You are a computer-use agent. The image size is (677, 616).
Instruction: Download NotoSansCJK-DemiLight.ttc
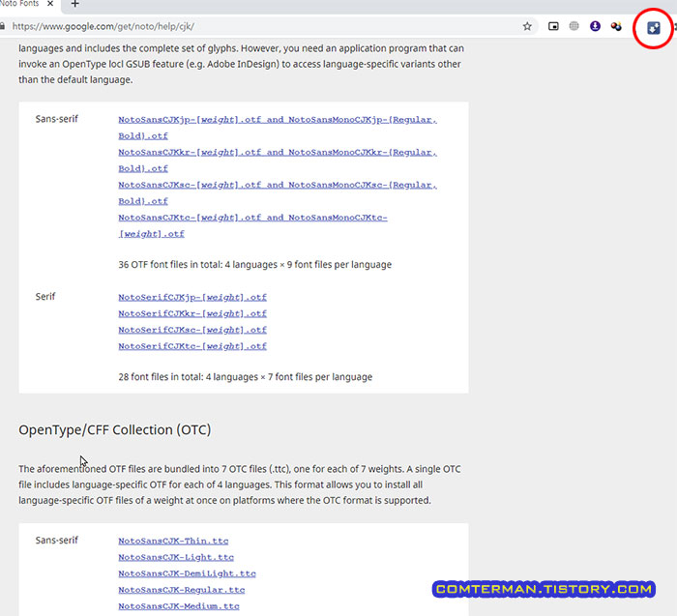point(187,573)
